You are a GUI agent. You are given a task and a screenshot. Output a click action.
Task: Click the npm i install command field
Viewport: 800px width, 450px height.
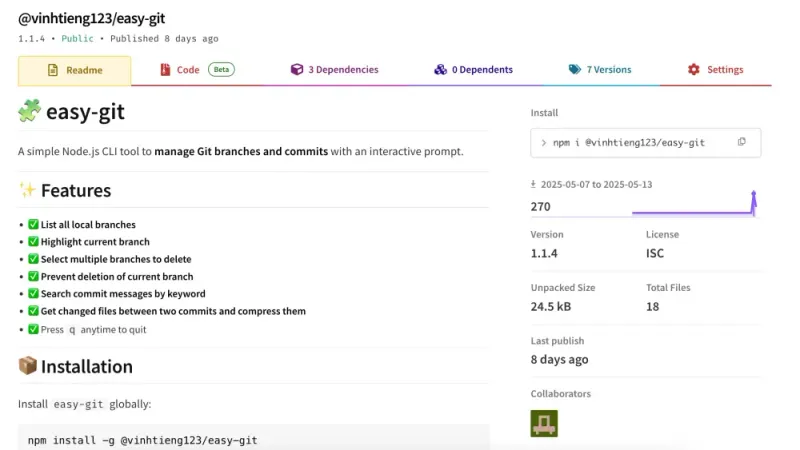pos(645,142)
